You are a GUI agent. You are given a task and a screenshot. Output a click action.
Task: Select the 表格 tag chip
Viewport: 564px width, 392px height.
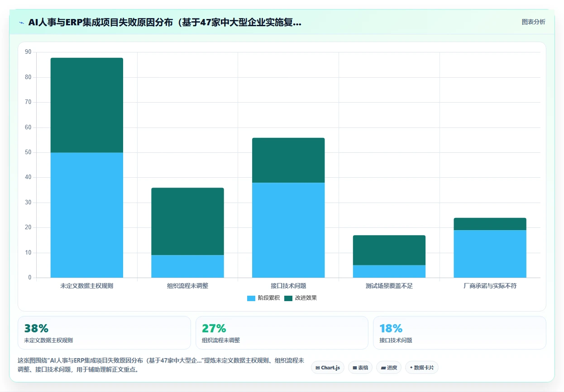click(x=360, y=368)
